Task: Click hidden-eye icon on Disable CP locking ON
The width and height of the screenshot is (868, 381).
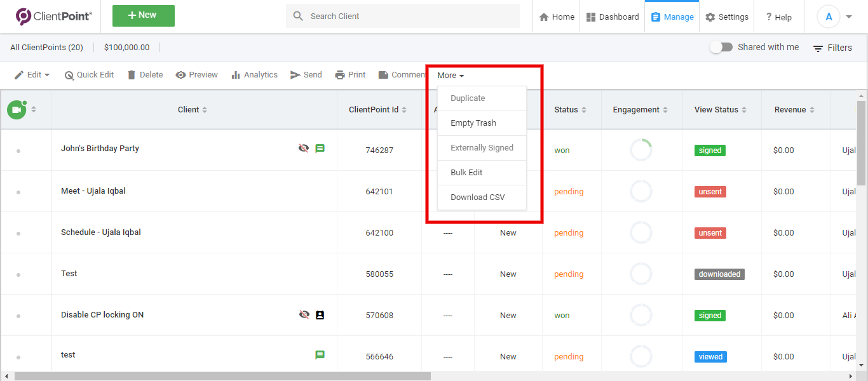Action: click(x=304, y=315)
